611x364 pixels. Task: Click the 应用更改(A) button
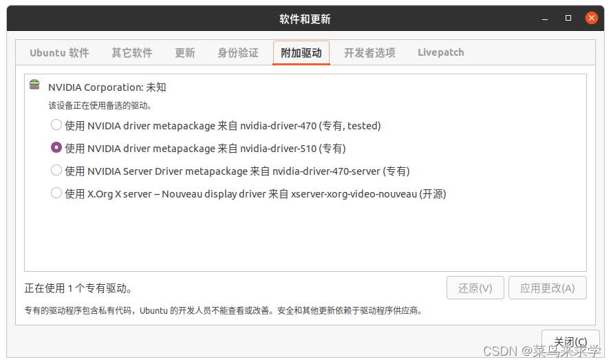point(547,288)
